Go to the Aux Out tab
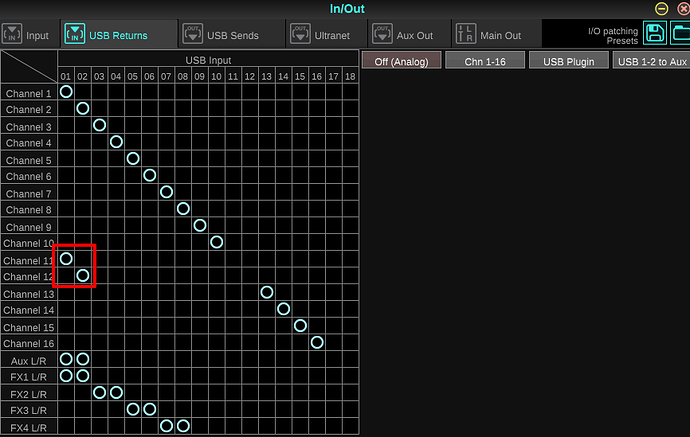 [403, 35]
